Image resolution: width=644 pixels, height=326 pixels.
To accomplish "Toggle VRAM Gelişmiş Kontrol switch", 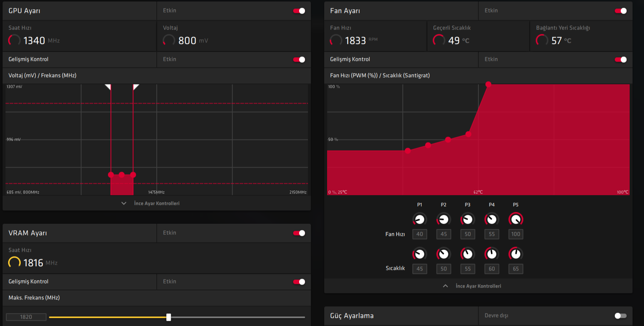I will coord(299,282).
